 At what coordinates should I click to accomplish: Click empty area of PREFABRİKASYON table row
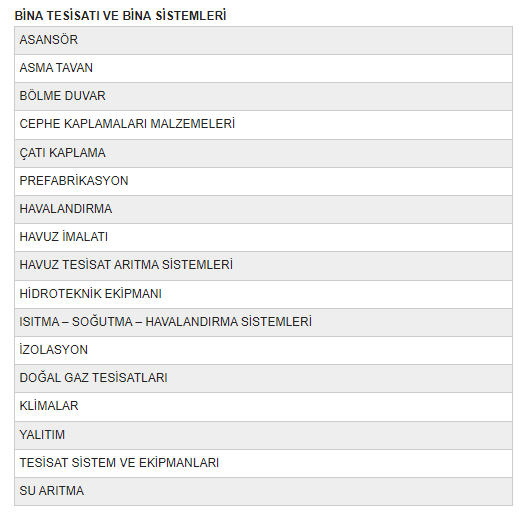[319, 181]
